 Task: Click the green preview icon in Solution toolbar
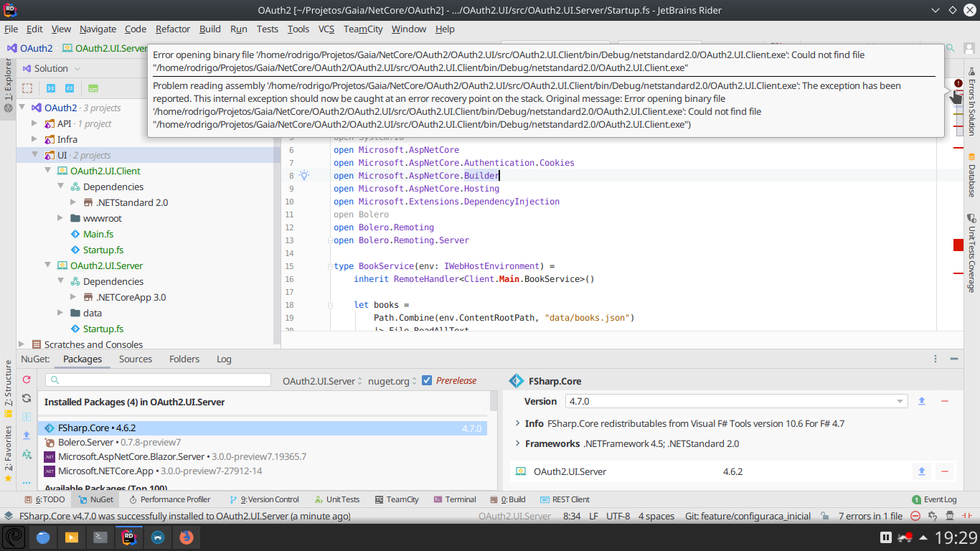(x=93, y=88)
